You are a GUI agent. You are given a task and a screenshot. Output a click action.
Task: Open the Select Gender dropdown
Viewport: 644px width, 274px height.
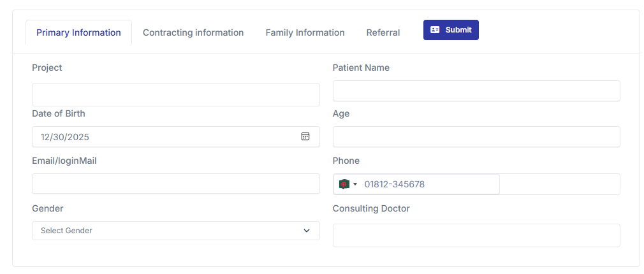pyautogui.click(x=175, y=231)
